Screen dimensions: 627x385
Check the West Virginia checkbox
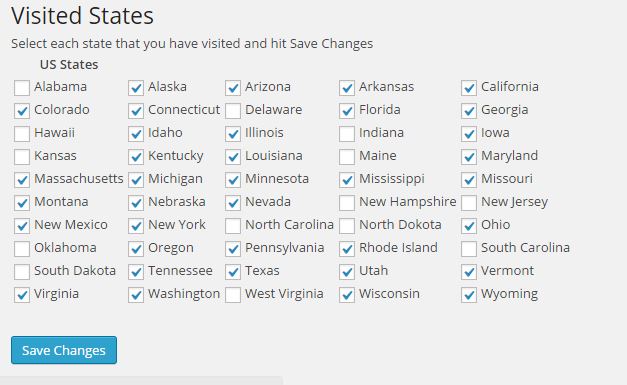(x=233, y=295)
